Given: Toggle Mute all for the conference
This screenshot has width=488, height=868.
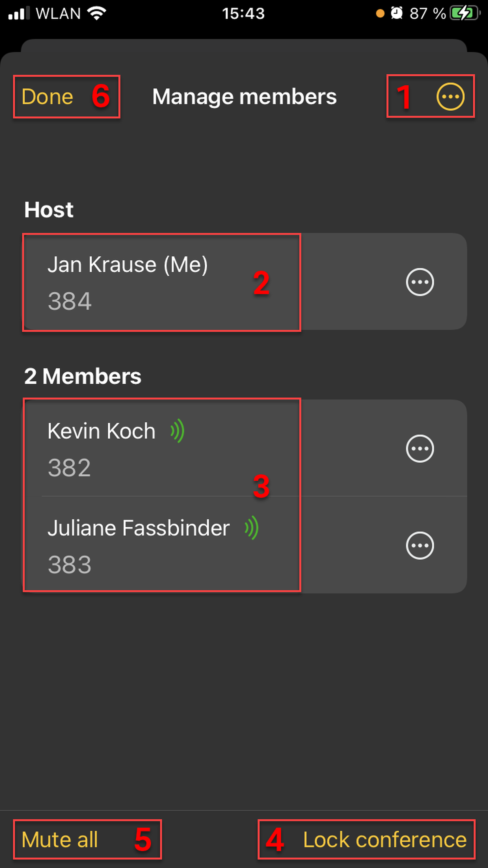Looking at the screenshot, I should click(x=60, y=839).
